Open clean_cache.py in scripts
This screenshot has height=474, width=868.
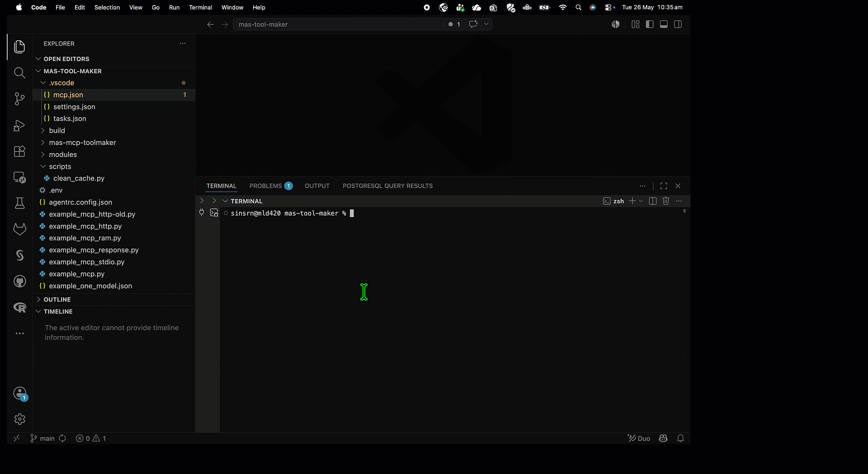pos(114,178)
